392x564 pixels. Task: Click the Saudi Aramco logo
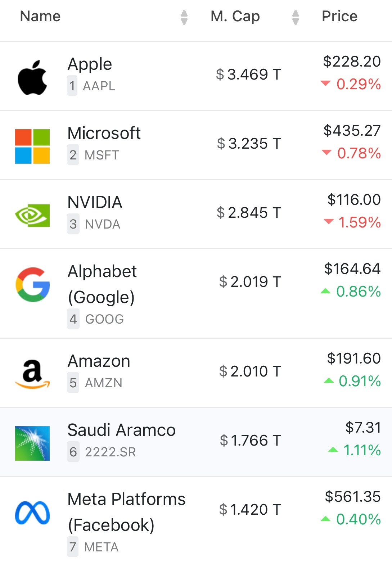[x=32, y=443]
